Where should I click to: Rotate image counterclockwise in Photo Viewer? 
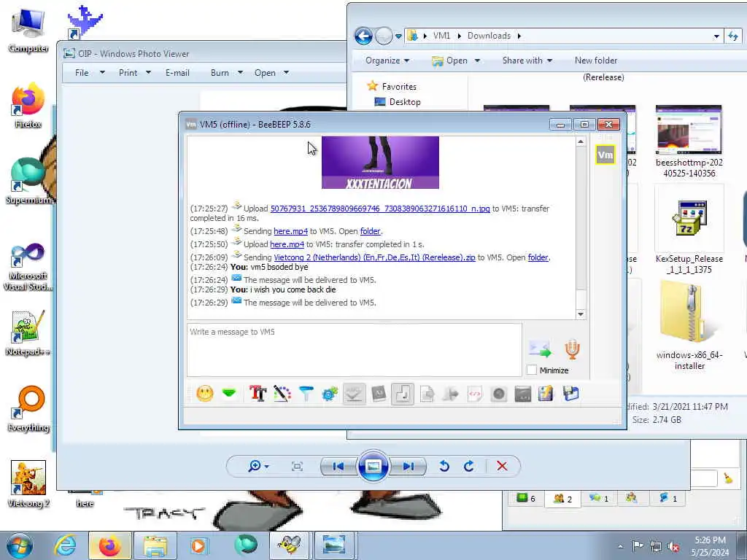click(444, 466)
